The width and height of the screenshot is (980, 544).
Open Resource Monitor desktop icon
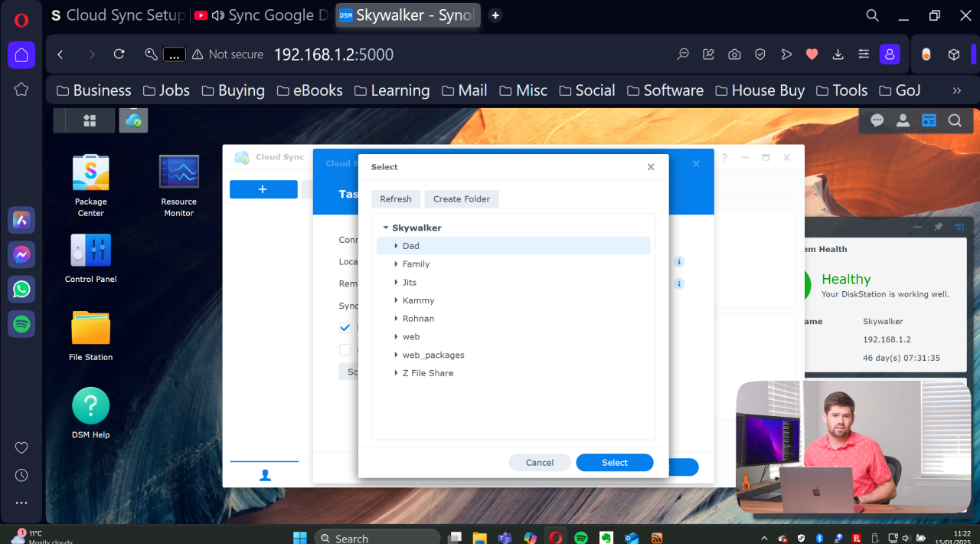178,173
